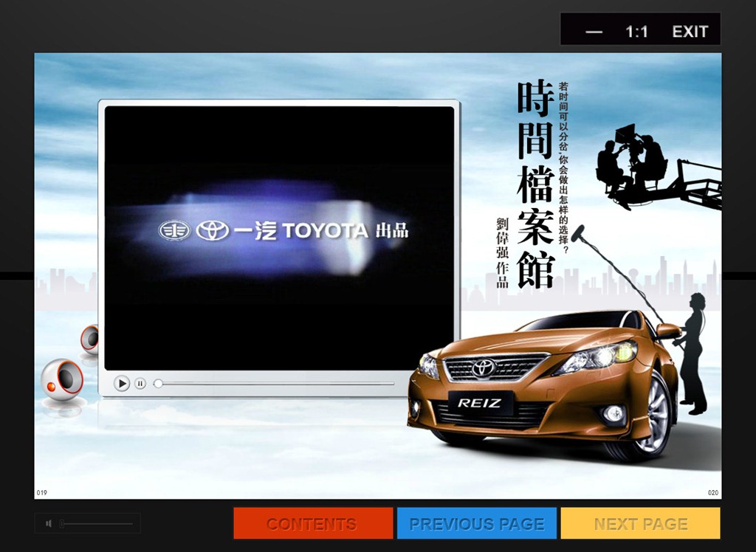Click the front speaker graphic beside the player
The width and height of the screenshot is (756, 552).
coord(62,380)
